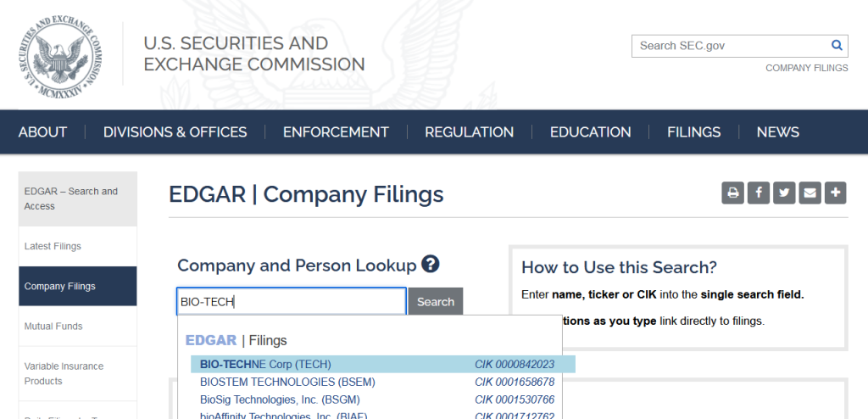Click the U.S. Securities and Exchange Commission title
The image size is (868, 419).
[254, 53]
